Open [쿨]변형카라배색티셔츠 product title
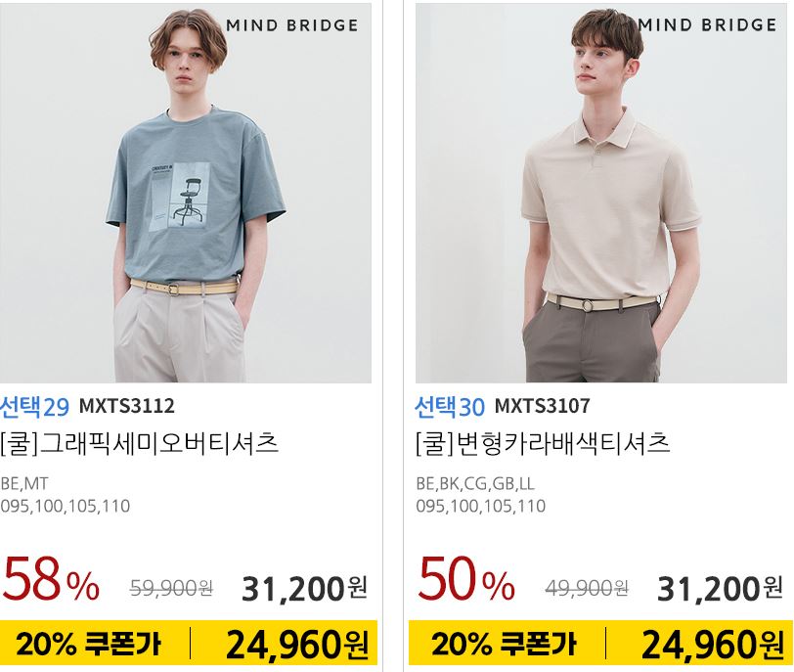The image size is (794, 672). coord(543,443)
